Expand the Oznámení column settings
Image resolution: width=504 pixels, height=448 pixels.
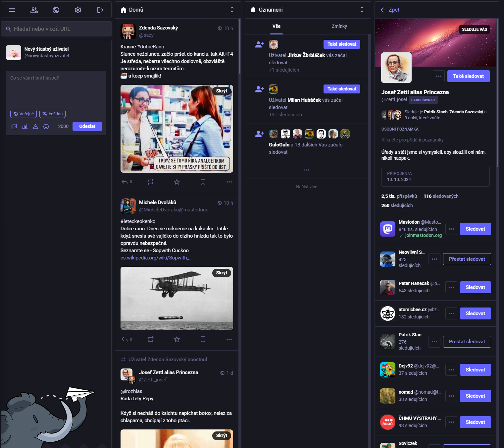point(362,10)
